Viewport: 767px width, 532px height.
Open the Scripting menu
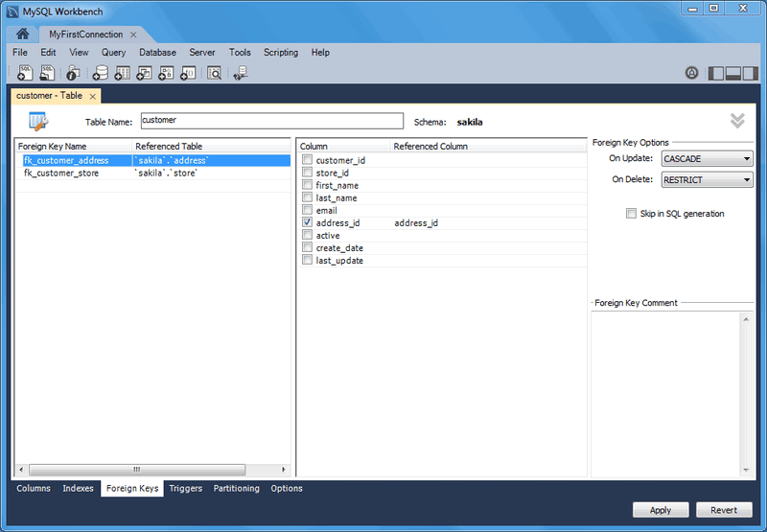[281, 53]
